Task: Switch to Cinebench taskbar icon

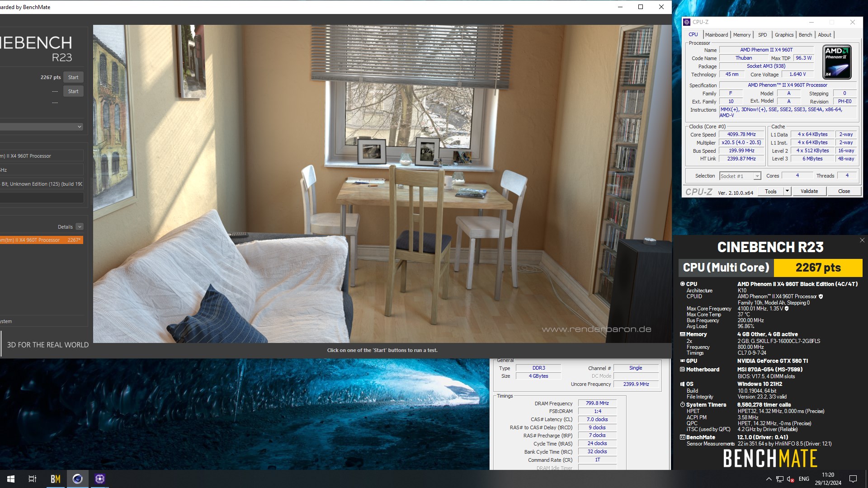Action: pyautogui.click(x=78, y=479)
